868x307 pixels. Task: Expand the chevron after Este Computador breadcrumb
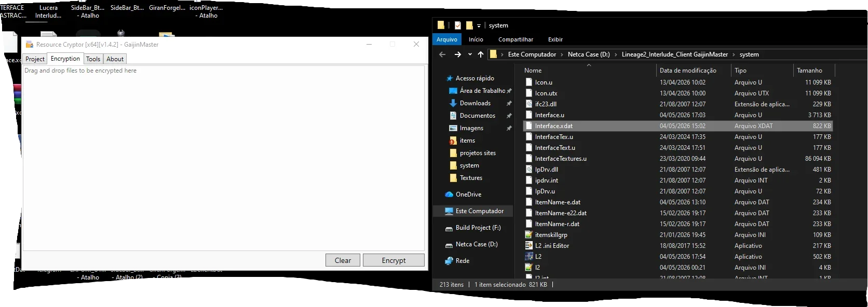coord(562,54)
